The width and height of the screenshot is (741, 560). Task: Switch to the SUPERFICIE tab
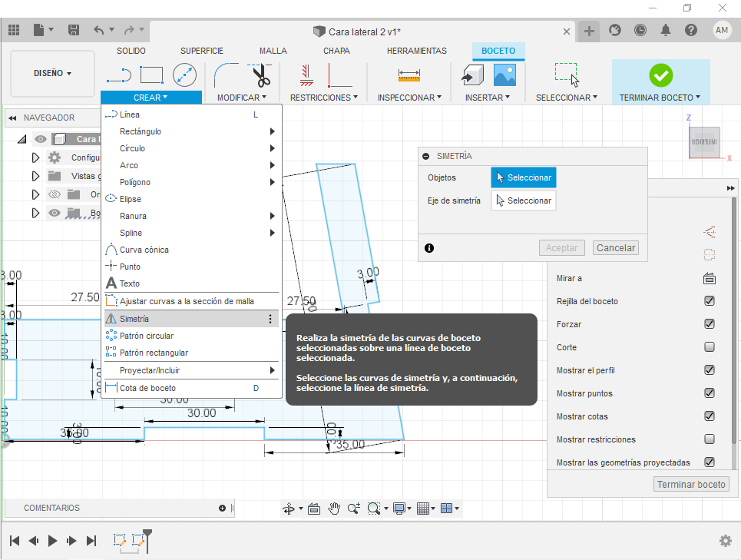tap(202, 51)
